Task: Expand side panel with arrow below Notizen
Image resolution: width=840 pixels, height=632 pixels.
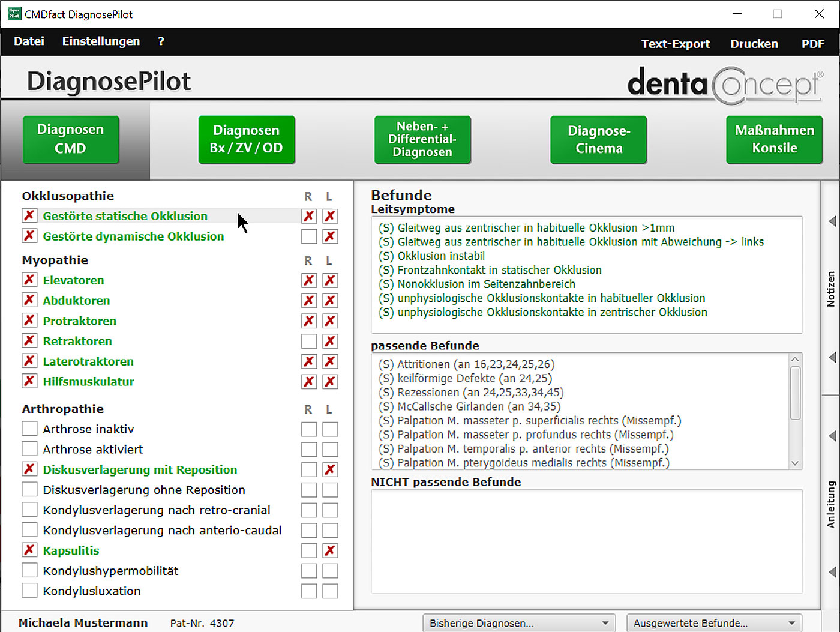Action: [x=832, y=357]
